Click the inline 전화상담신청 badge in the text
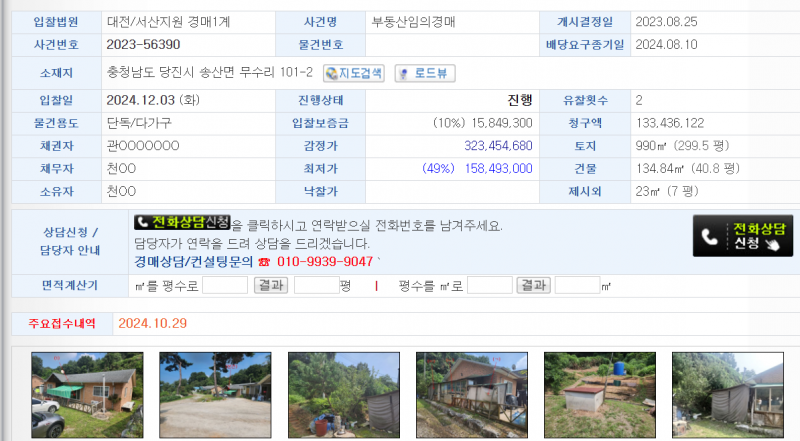 (x=182, y=224)
